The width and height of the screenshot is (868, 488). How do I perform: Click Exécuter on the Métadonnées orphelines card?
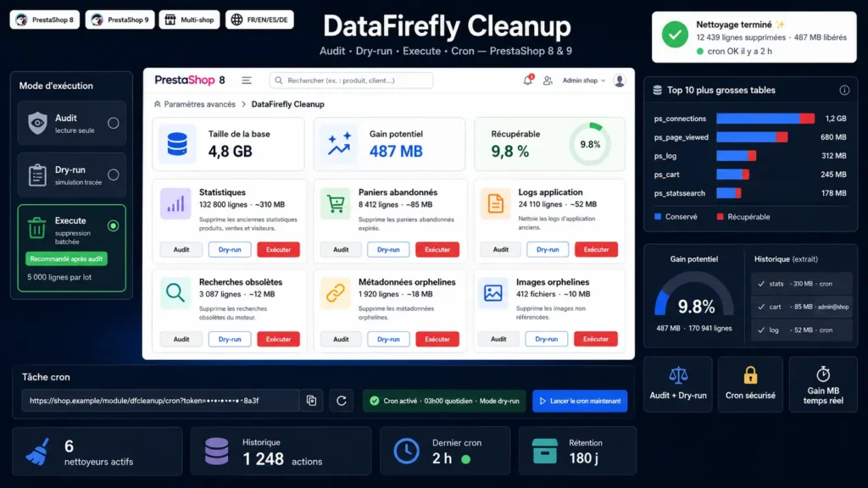tap(437, 339)
